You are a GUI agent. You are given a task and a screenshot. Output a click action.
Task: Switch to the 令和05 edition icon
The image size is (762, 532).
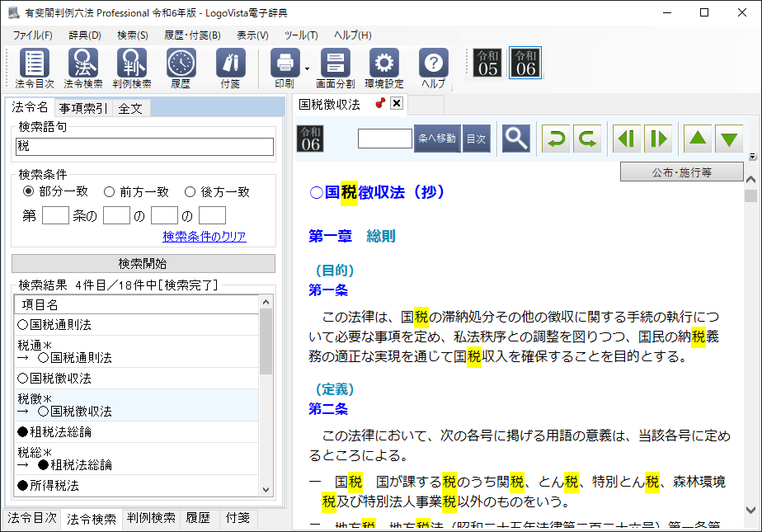tap(487, 63)
